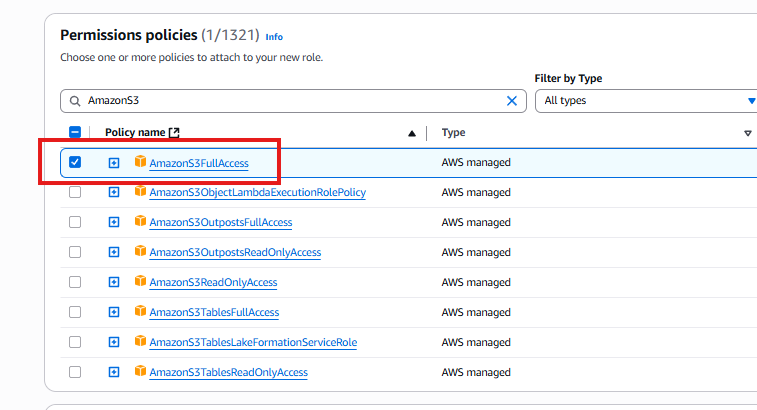Click the policy icon for AmazonS3TablesReadOnlyAccess
Viewport: 757px width, 410px height.
point(140,371)
